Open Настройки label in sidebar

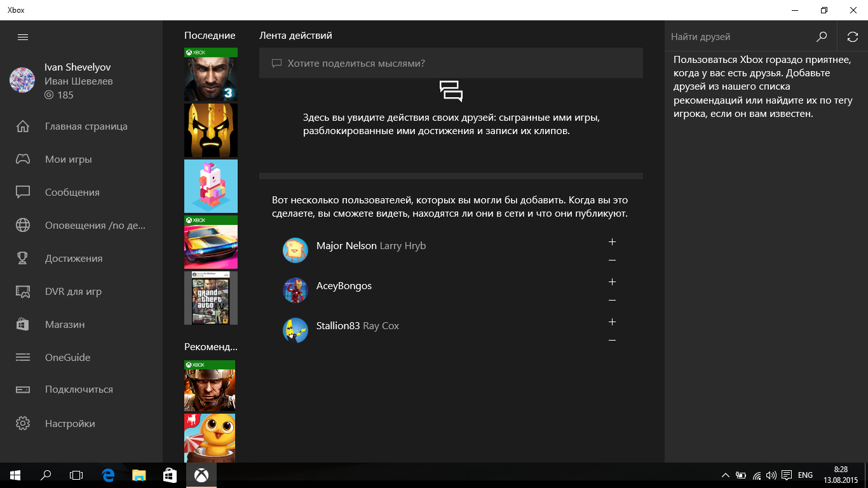click(x=70, y=424)
